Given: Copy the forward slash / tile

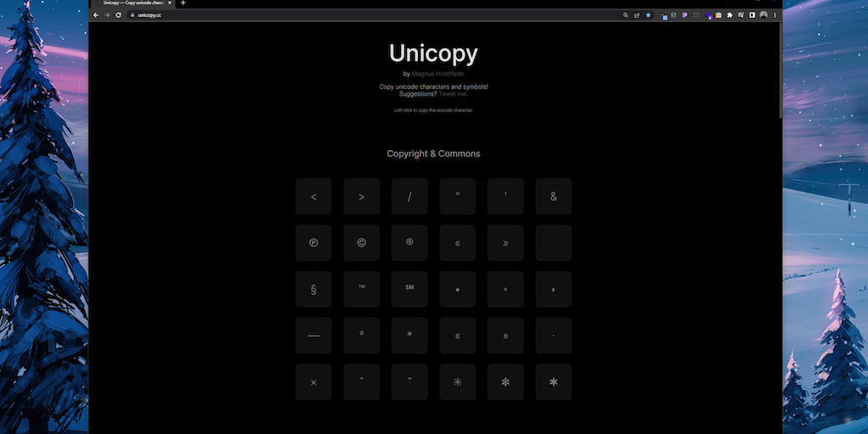Looking at the screenshot, I should tap(409, 197).
